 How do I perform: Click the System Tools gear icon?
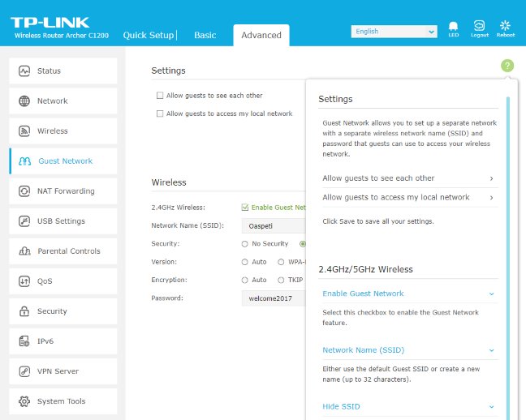pyautogui.click(x=24, y=401)
